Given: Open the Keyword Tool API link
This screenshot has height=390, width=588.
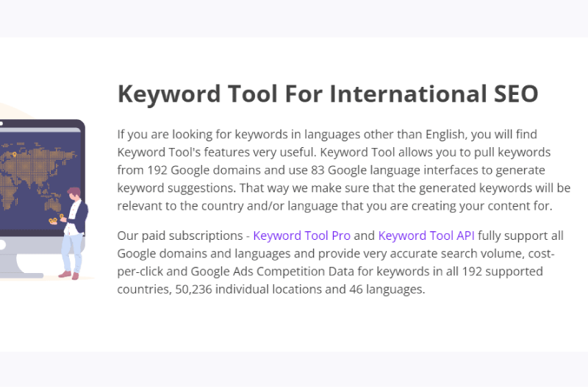Looking at the screenshot, I should (x=426, y=235).
